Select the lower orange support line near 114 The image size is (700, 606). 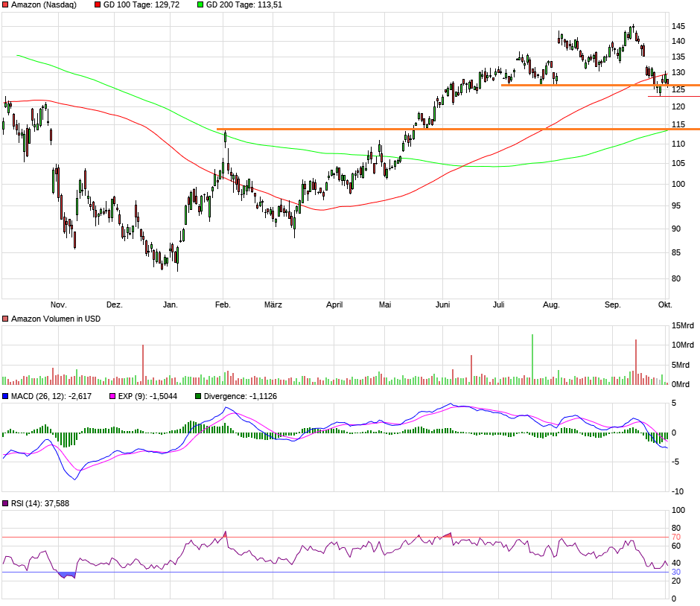tap(447, 129)
